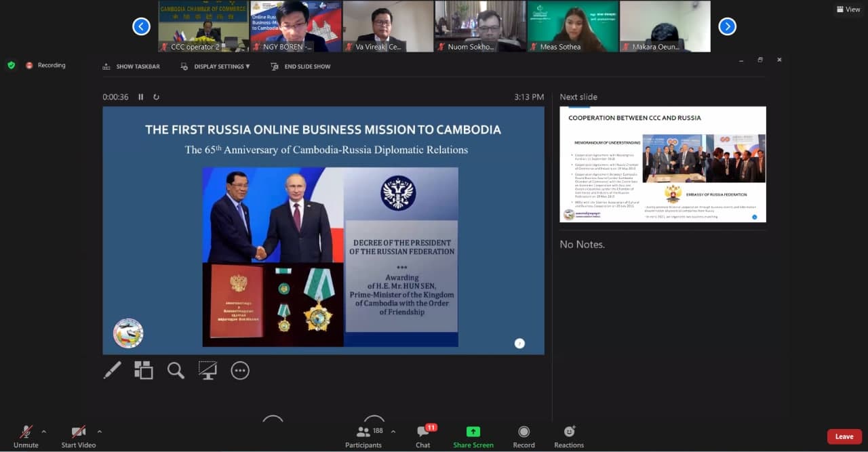Select CCC operator 2 video thumbnail
868x452 pixels.
[203, 26]
